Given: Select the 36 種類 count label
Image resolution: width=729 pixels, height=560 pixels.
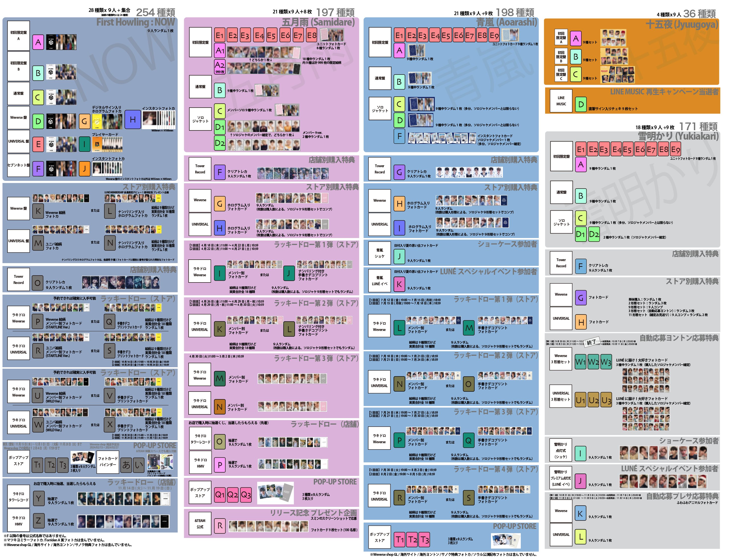Looking at the screenshot, I should (699, 14).
